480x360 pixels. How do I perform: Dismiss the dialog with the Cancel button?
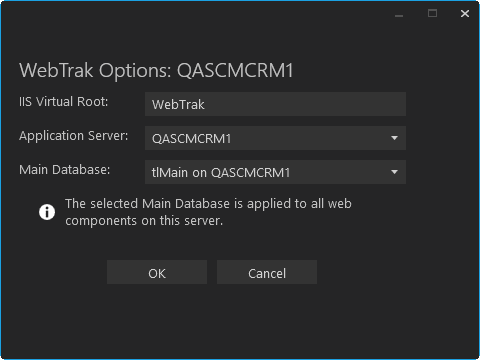267,272
